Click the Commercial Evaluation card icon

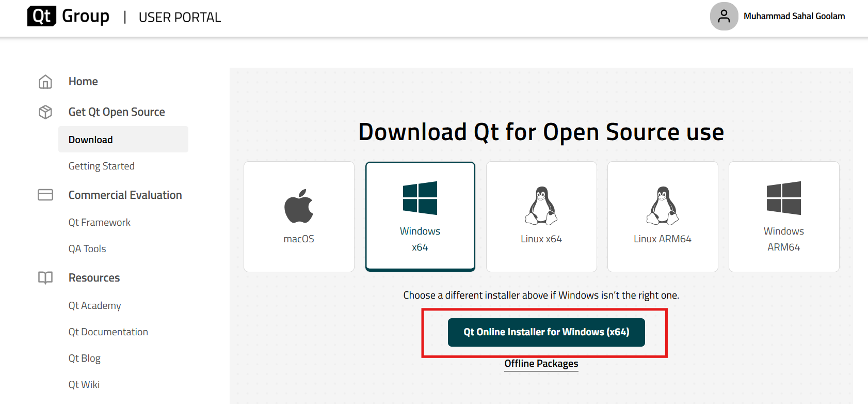click(45, 195)
